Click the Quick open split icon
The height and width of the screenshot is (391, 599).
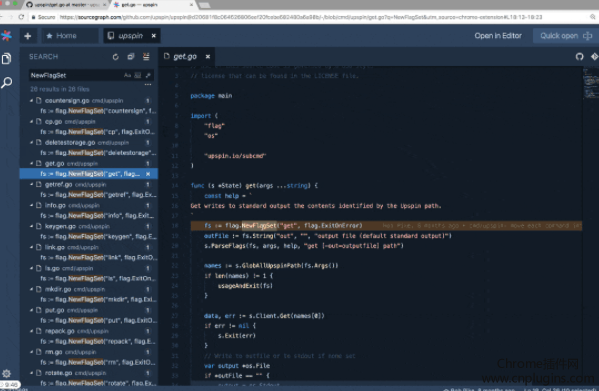(x=588, y=36)
